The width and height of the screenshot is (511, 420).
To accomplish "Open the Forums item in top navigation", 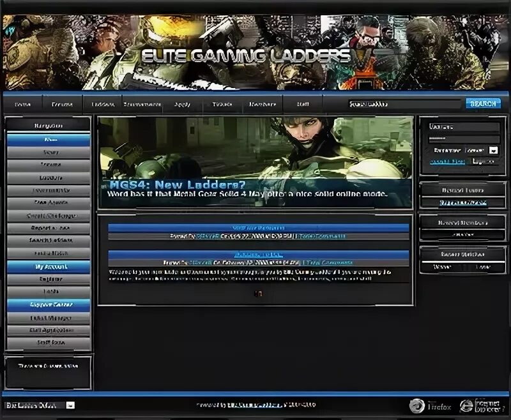I will pyautogui.click(x=62, y=104).
